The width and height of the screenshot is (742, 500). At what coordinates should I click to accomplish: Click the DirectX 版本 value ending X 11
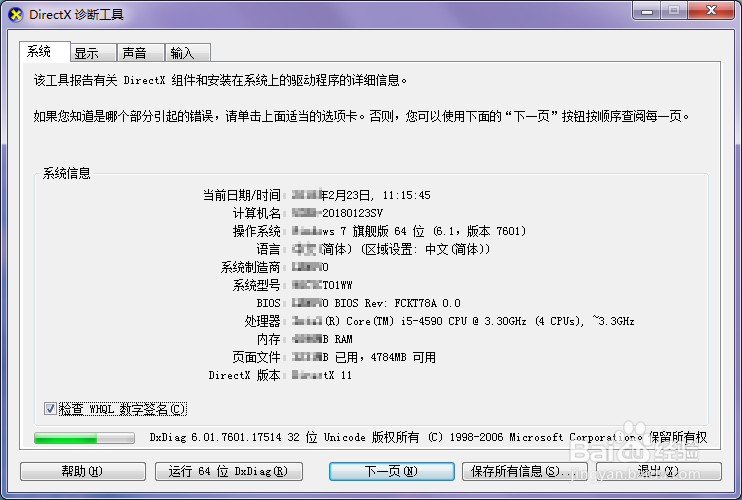tap(321, 375)
